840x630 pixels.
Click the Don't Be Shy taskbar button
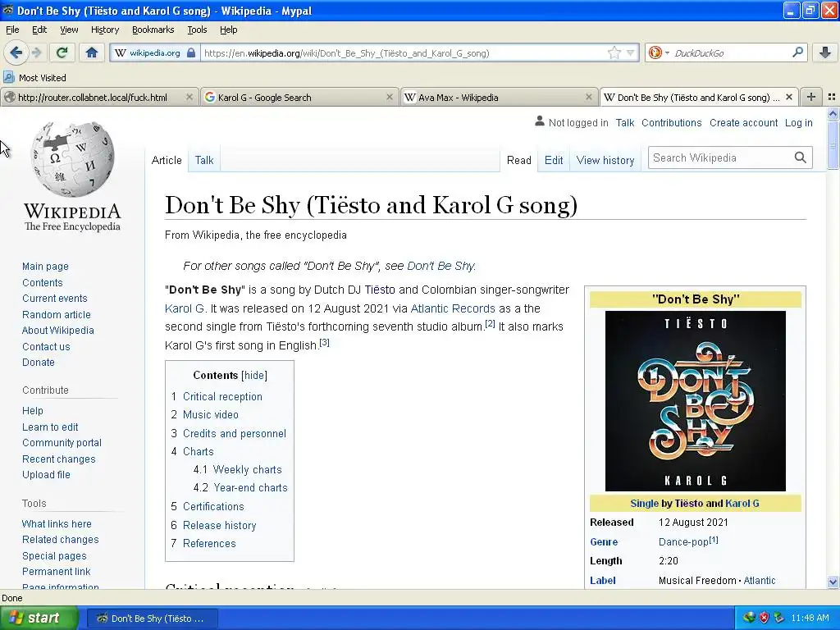(152, 619)
